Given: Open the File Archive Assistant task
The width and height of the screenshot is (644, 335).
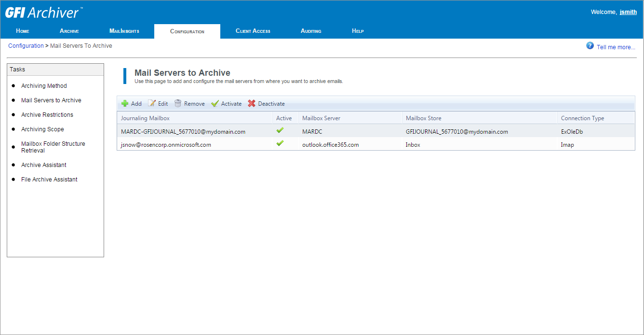Looking at the screenshot, I should click(x=49, y=180).
